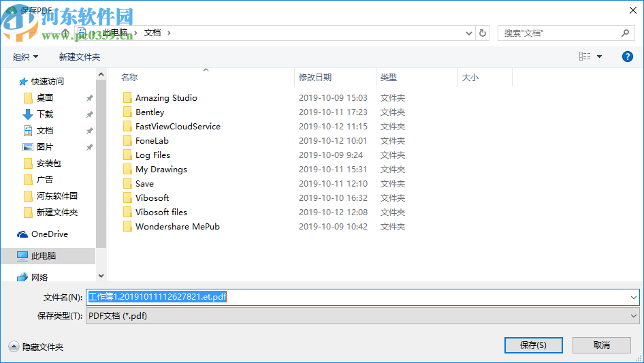The width and height of the screenshot is (644, 363).
Task: Click folder icon of FoneLab
Action: tap(127, 141)
